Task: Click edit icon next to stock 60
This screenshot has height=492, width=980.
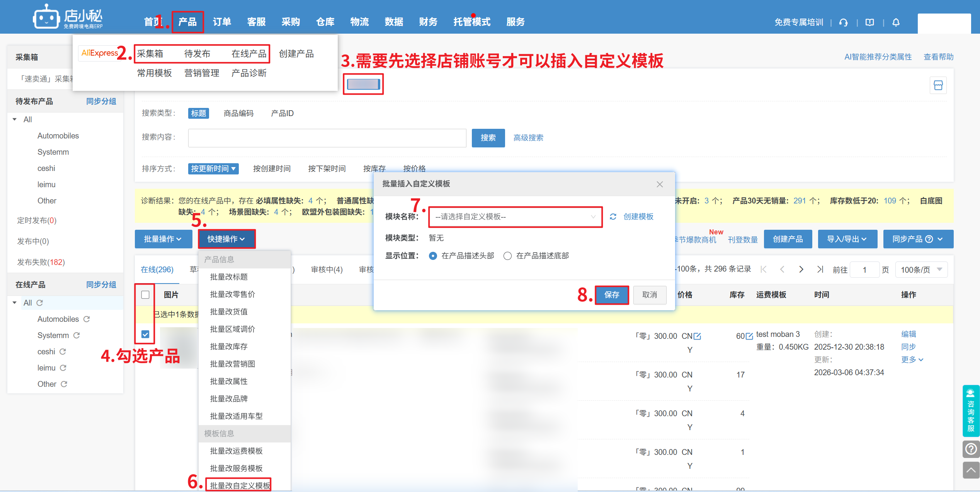Action: [x=749, y=336]
